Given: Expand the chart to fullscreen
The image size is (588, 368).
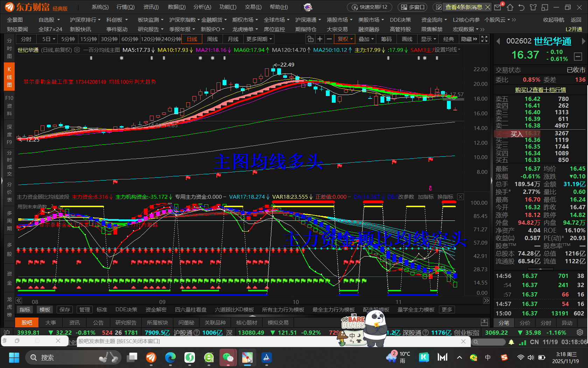Looking at the screenshot, I should point(484,39).
